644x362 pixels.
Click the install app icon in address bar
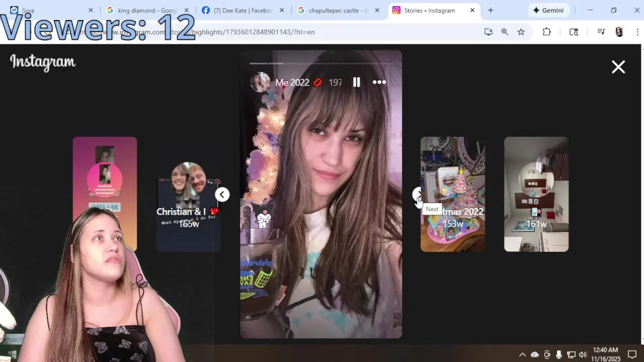pos(488,32)
